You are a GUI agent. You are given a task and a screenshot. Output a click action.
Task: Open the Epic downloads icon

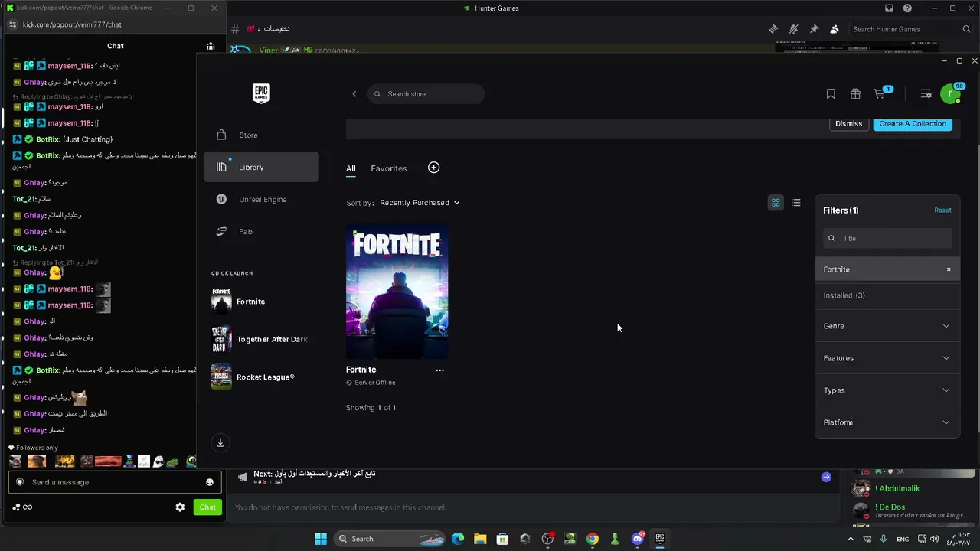click(x=220, y=442)
